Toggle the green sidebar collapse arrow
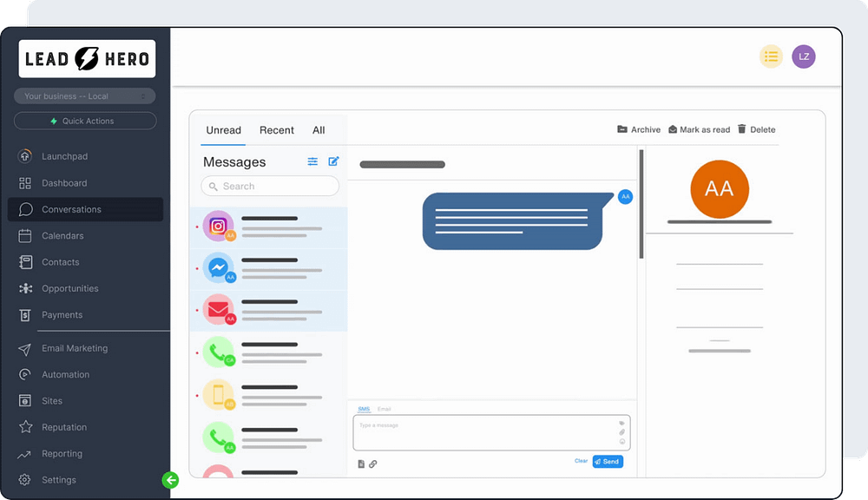Viewport: 868px width, 500px height. click(x=170, y=480)
